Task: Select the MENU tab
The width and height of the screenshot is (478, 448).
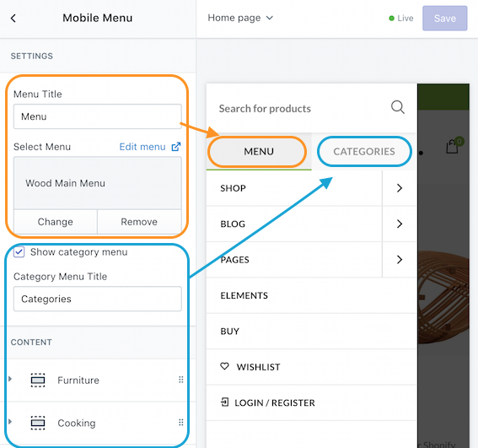Action: (x=259, y=151)
